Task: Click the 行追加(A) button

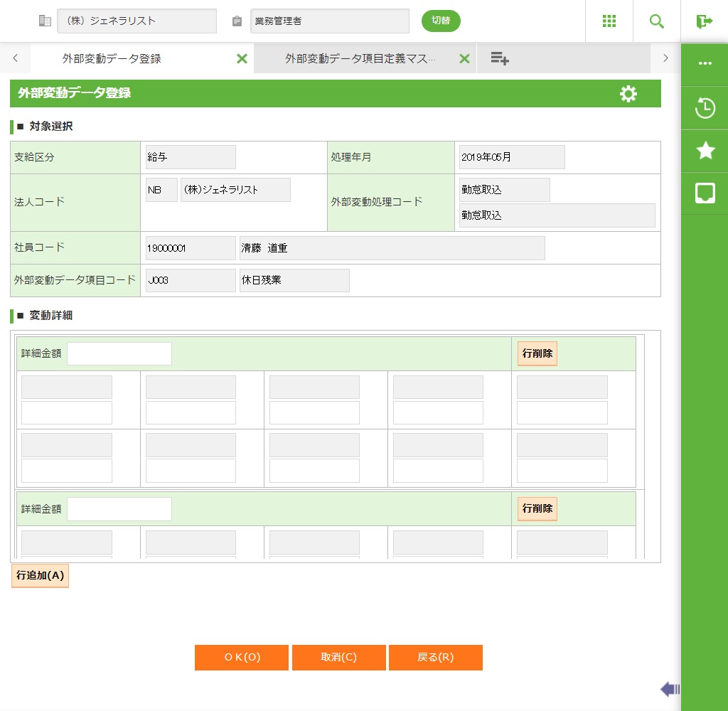Action: click(x=41, y=576)
